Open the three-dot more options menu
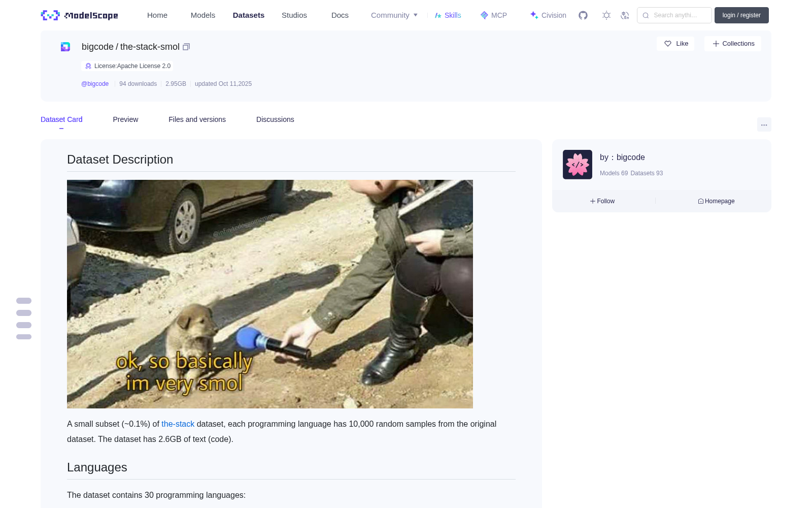This screenshot has width=812, height=508. tap(764, 124)
